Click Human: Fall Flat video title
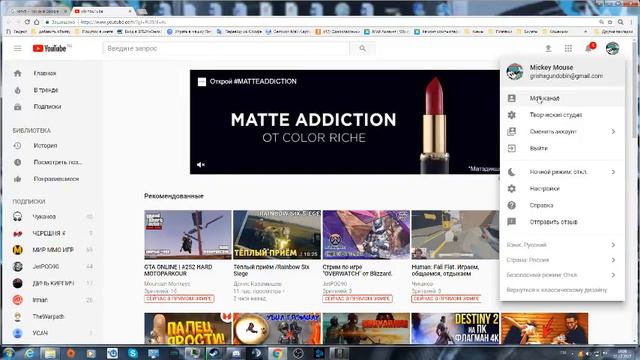The height and width of the screenshot is (360, 640). click(445, 270)
